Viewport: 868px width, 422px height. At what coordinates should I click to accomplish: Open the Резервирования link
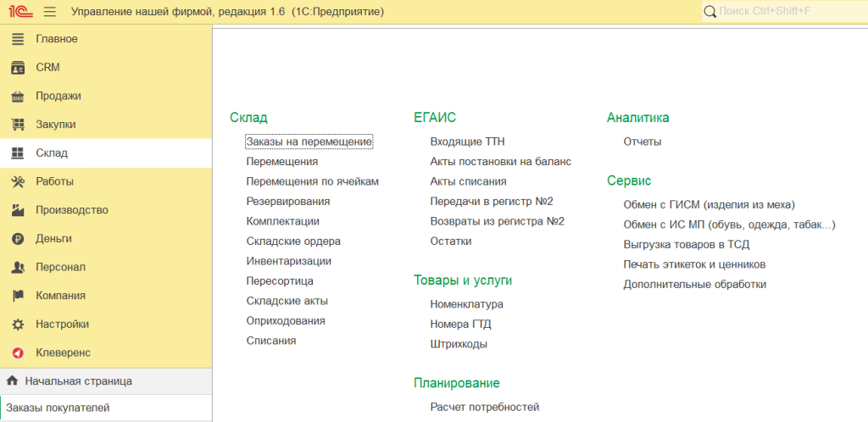click(288, 202)
